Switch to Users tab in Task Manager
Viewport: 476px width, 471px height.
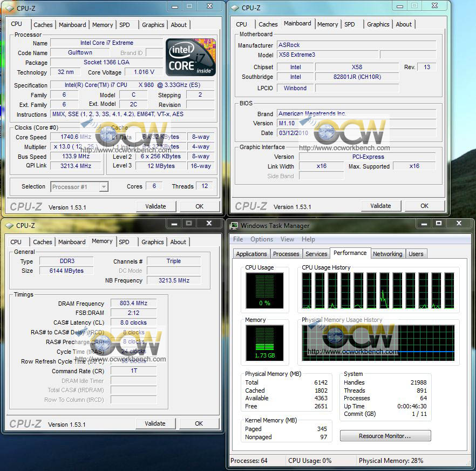[x=416, y=254]
